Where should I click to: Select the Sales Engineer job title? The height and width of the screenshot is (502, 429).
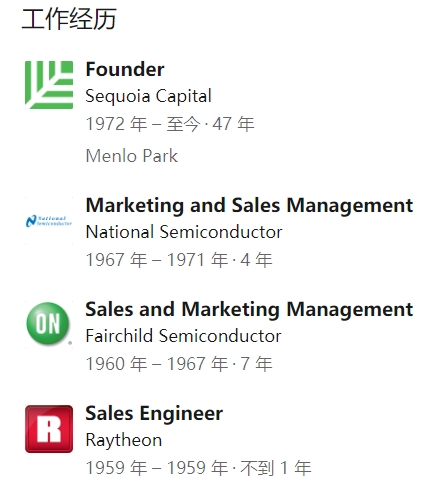[154, 414]
